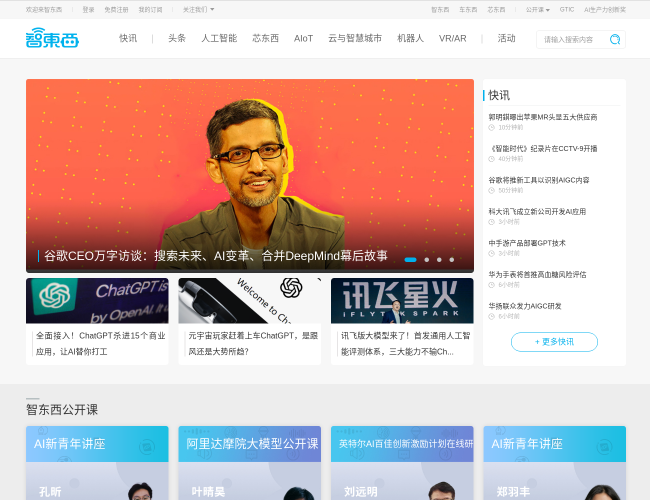Open the 英特尔AI百佳创新激励计划 card
This screenshot has width=650, height=500.
coord(402,463)
